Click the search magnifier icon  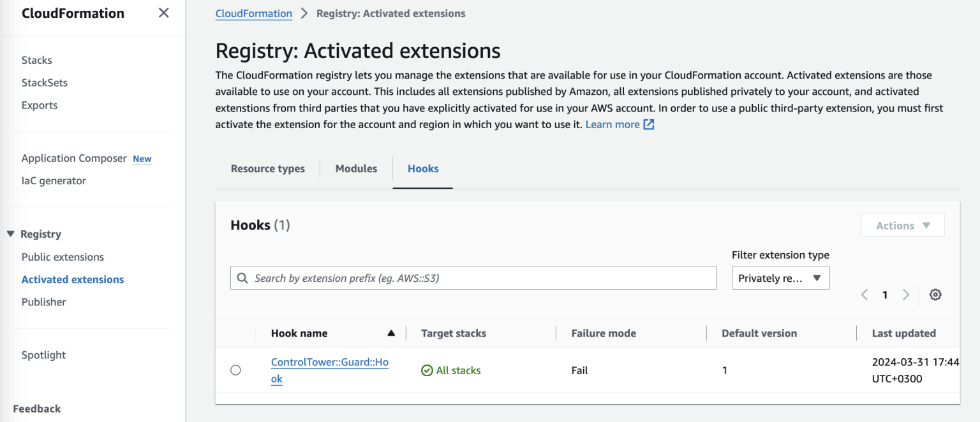pyautogui.click(x=242, y=279)
